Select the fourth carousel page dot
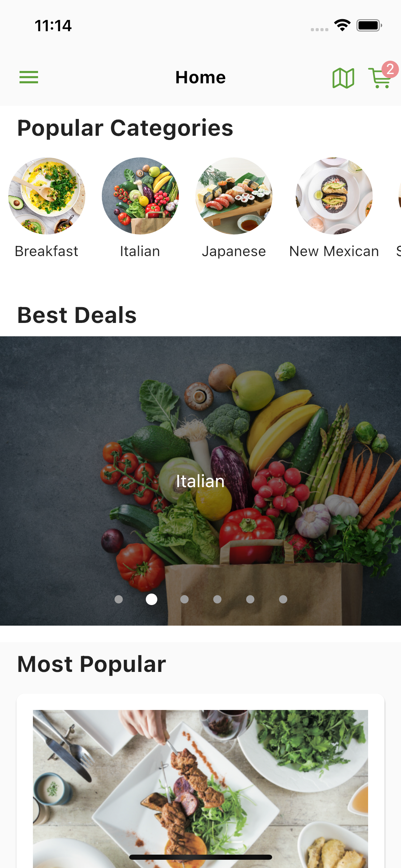The width and height of the screenshot is (401, 868). (x=217, y=599)
